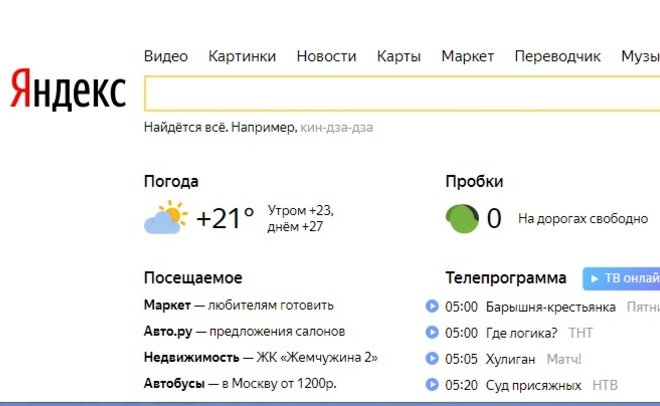660x406 pixels.
Task: Click play icon beside Барышня-крестьянка
Action: tap(432, 307)
